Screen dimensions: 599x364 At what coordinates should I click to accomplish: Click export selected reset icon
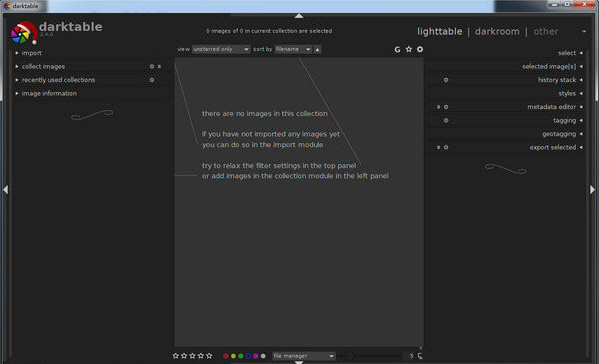click(x=439, y=147)
